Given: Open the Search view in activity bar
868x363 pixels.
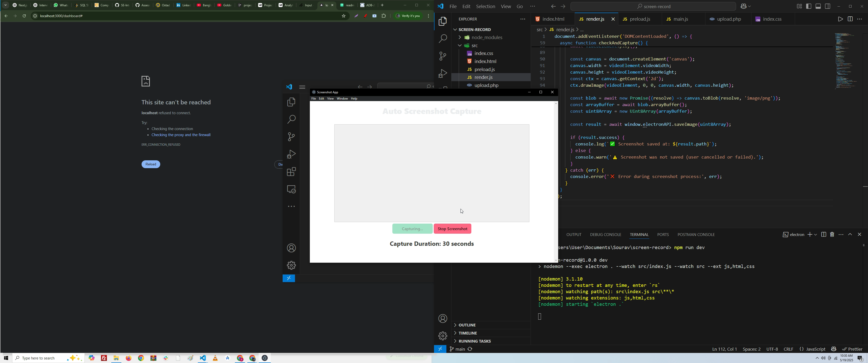Looking at the screenshot, I should point(443,39).
